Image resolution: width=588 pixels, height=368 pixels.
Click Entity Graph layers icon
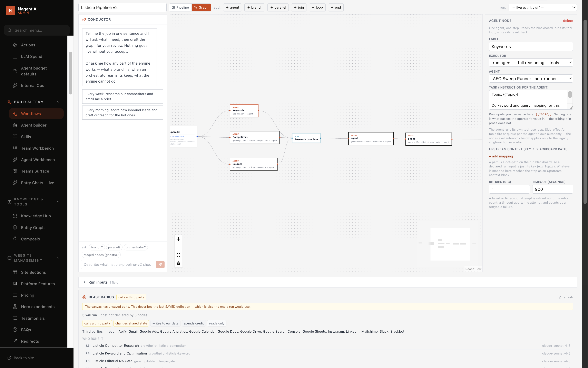click(15, 227)
